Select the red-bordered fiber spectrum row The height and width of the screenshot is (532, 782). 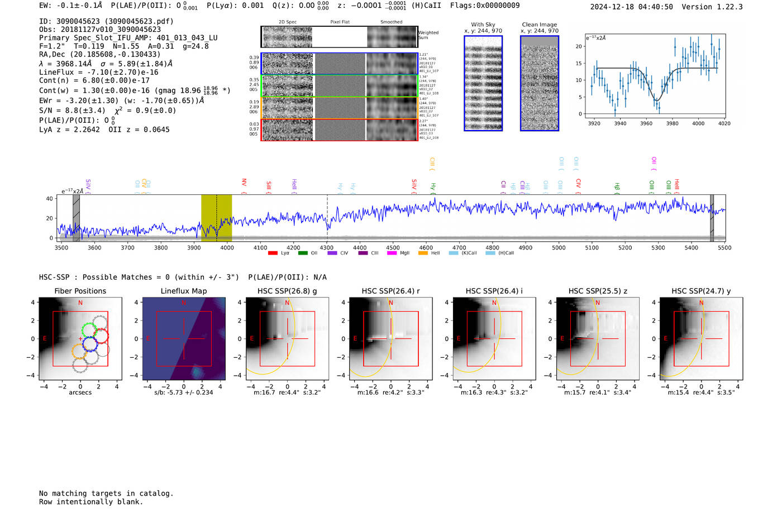point(340,130)
